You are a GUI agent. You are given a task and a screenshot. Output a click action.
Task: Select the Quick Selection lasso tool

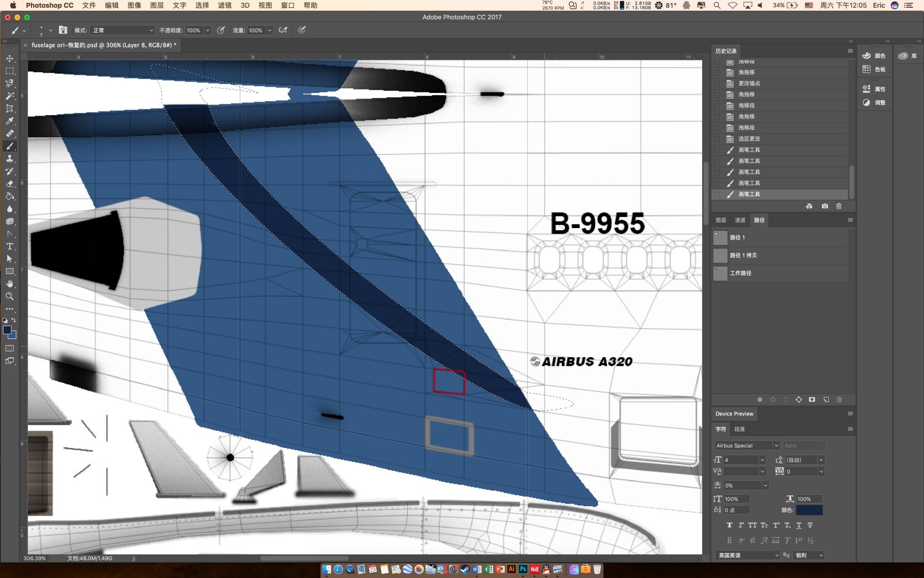(x=9, y=84)
